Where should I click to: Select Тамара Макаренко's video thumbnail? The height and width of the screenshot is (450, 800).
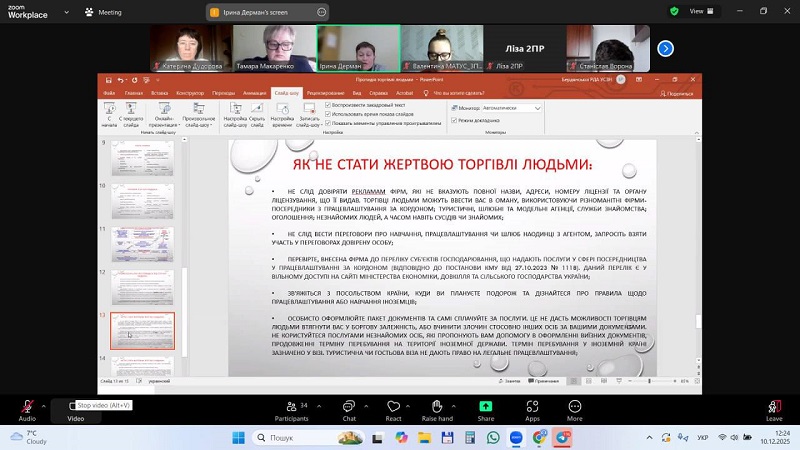point(273,48)
